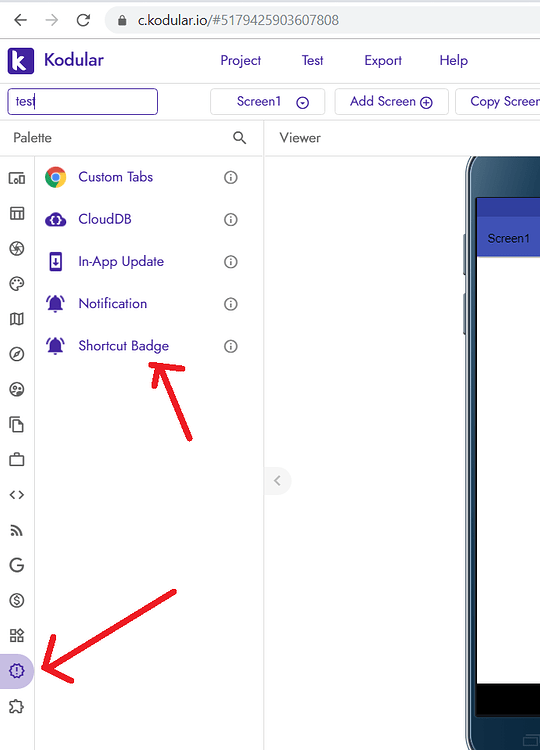The image size is (540, 750).
Task: Open the Utilities briefcase category icon
Action: coord(17,460)
